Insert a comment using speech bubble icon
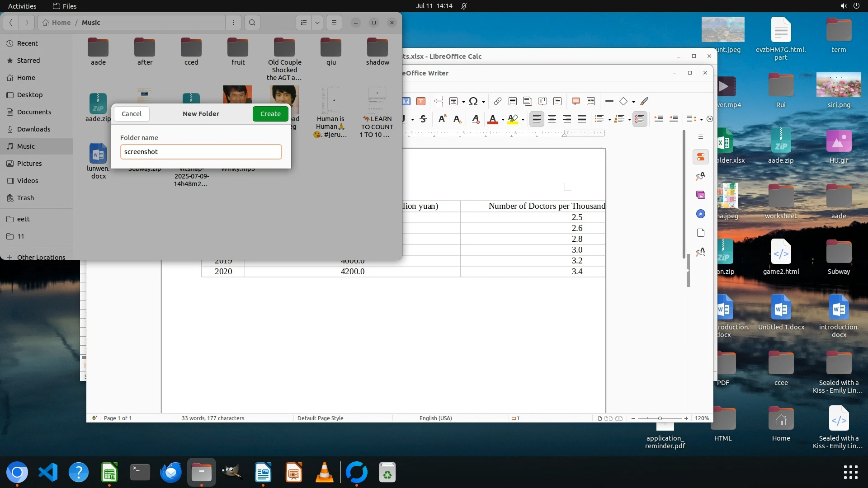Screen dimensions: 868x488 [x=576, y=101]
